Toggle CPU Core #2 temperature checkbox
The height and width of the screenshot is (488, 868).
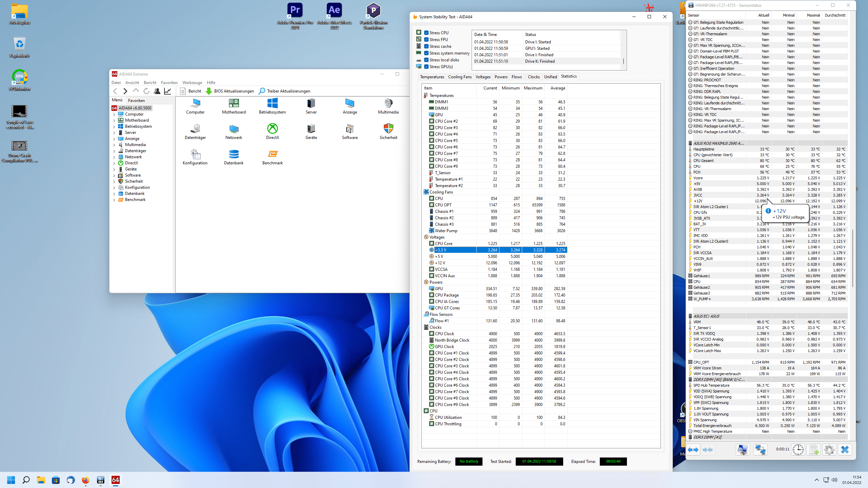point(432,121)
